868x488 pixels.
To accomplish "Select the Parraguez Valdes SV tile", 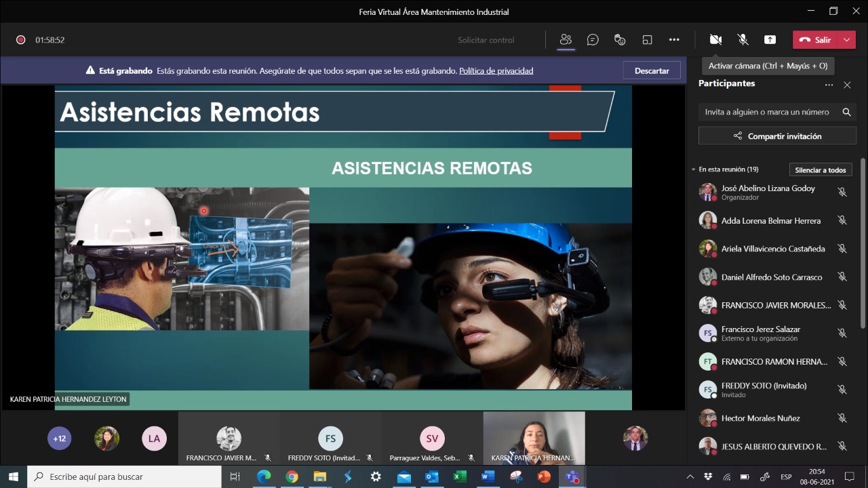I will tap(432, 438).
